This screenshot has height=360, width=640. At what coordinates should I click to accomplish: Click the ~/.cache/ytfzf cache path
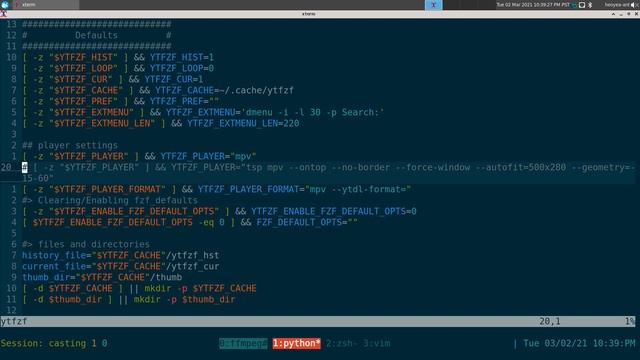tap(256, 90)
